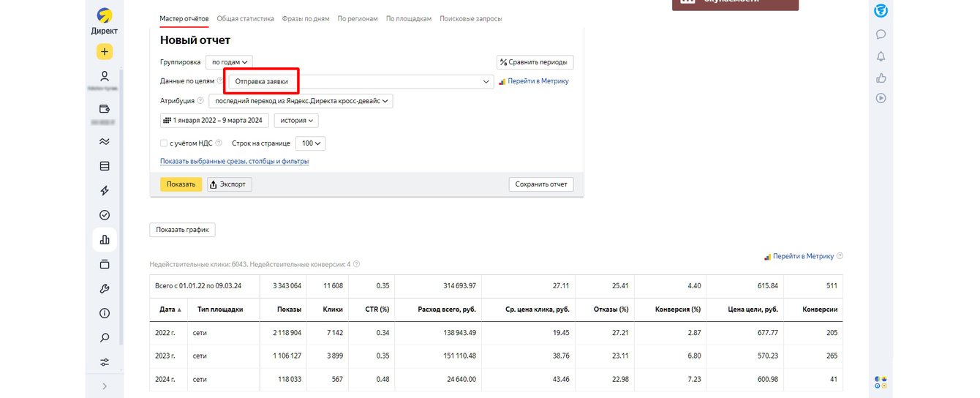This screenshot has width=980, height=398.
Task: Open the 'Поисковые запросы' tab
Action: point(470,18)
